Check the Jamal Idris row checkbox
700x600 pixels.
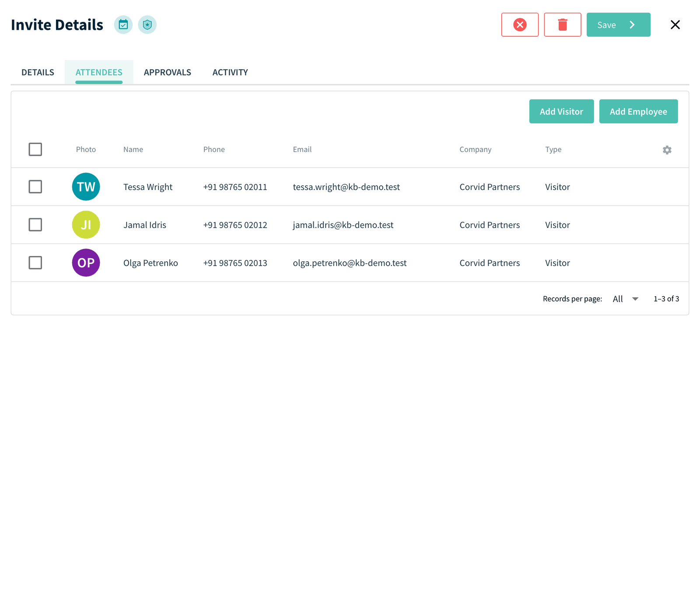click(x=35, y=225)
